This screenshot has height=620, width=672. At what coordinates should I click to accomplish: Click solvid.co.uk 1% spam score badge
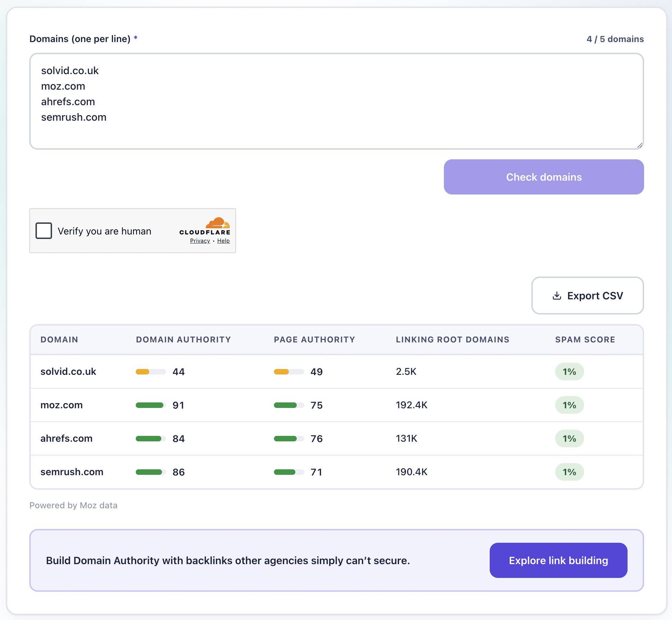pos(569,372)
